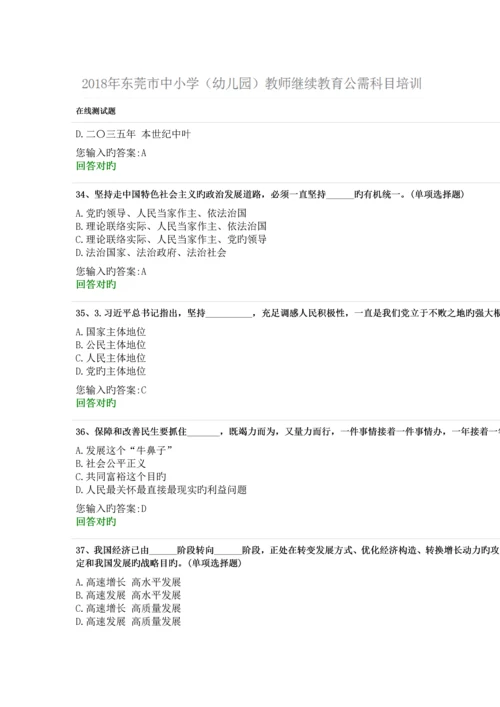Select option 'D.二〇三五年 本世纪中叶'

[133, 134]
